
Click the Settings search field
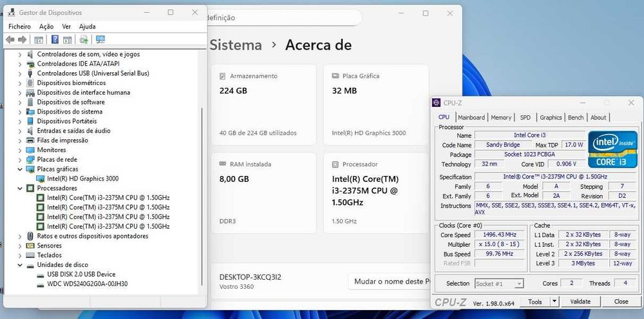tap(283, 17)
